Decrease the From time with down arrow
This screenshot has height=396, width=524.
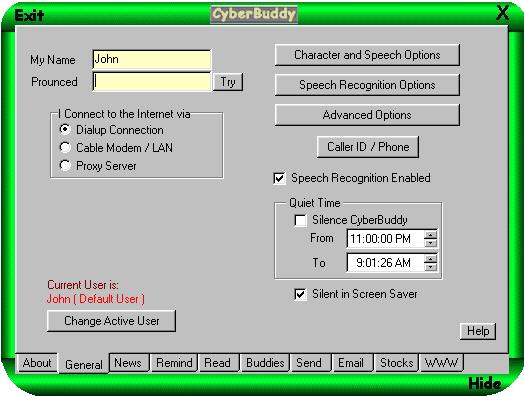430,243
